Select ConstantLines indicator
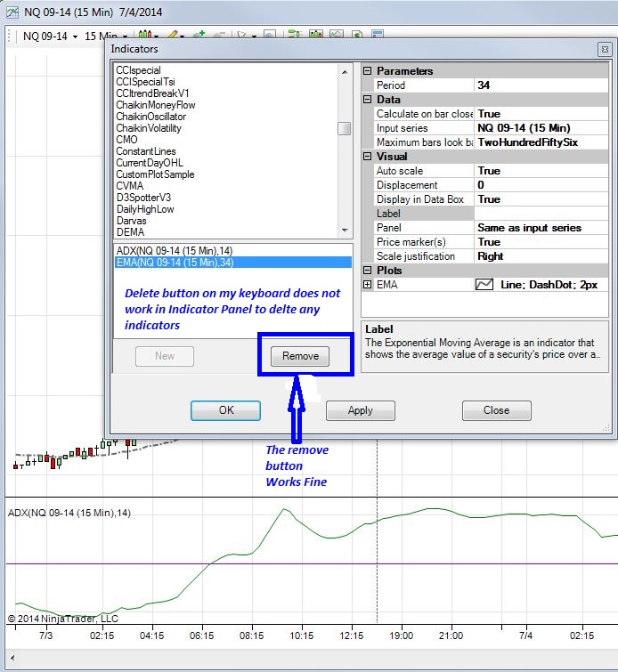The width and height of the screenshot is (618, 672). pos(146,151)
